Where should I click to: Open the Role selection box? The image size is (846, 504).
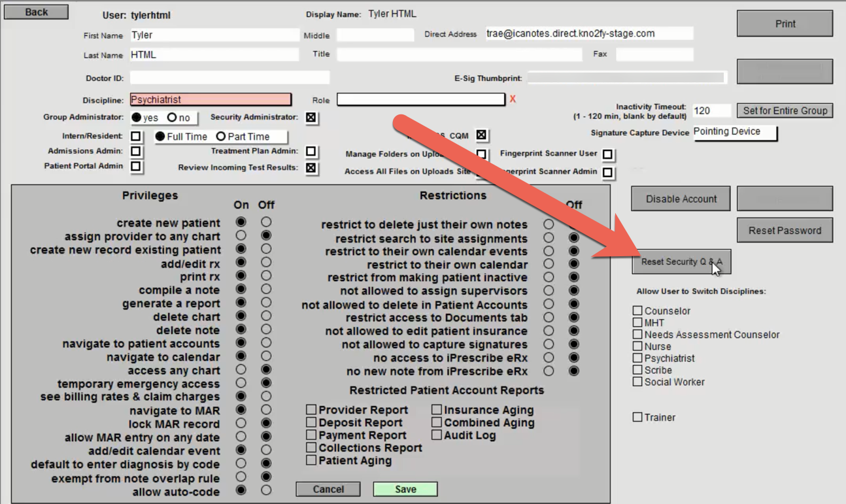(x=420, y=99)
